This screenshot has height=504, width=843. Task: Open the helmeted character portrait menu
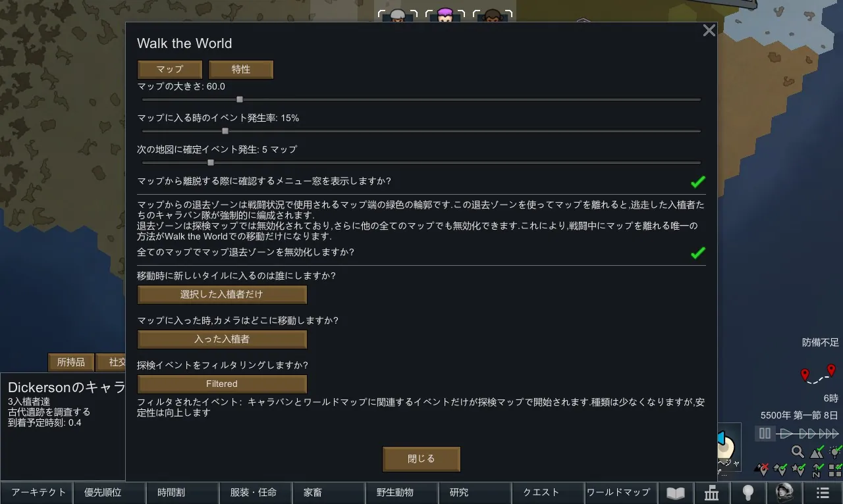pos(784,493)
